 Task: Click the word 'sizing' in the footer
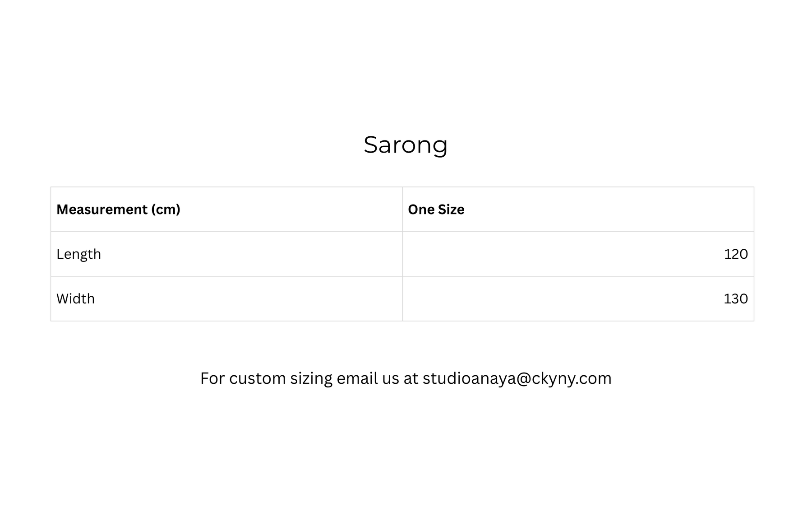click(311, 378)
